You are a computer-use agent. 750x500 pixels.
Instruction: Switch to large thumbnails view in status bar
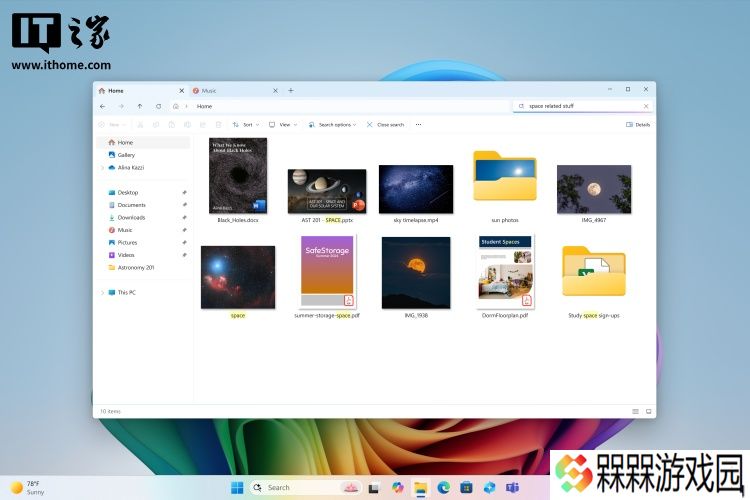pos(649,411)
